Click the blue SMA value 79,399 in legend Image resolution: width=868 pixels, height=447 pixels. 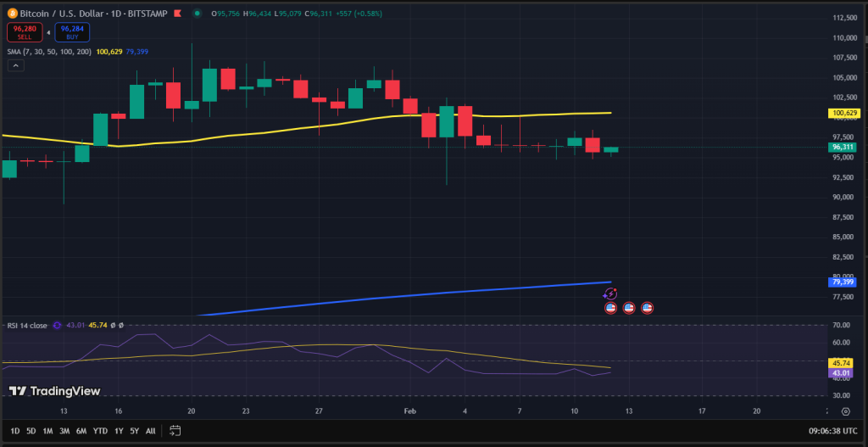point(136,52)
